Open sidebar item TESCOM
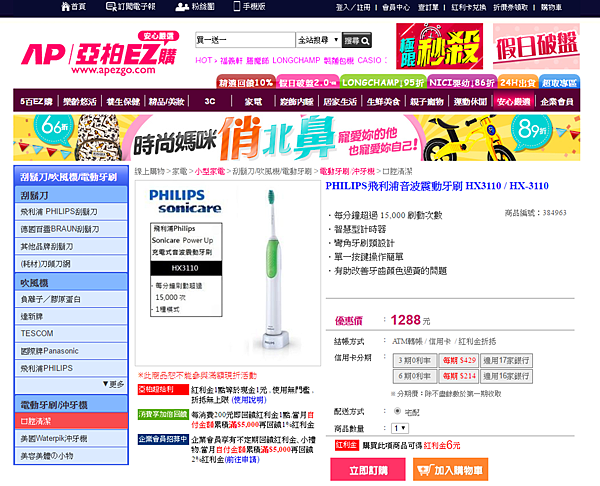Image resolution: width=600 pixels, height=486 pixels. pos(71,333)
